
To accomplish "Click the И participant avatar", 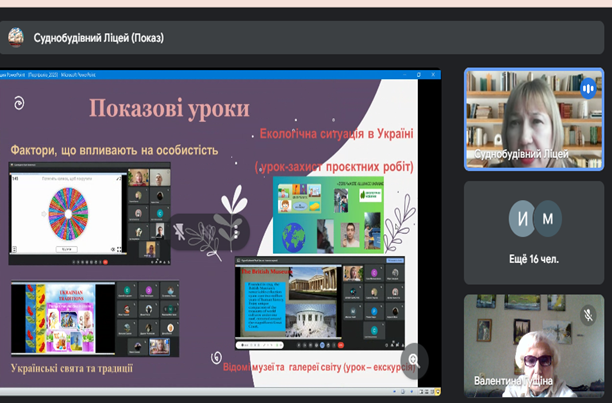I will [523, 219].
